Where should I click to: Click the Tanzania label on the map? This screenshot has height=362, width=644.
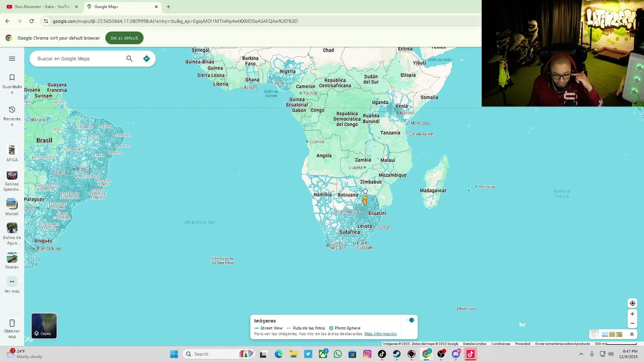pyautogui.click(x=390, y=133)
